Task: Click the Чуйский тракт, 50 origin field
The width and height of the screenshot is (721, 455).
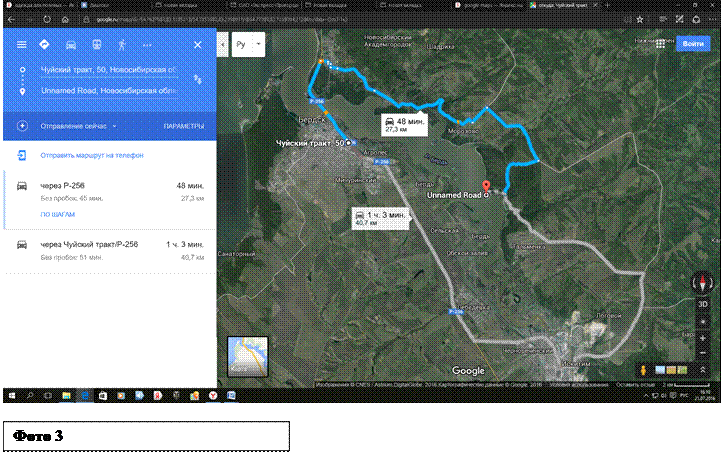Action: click(109, 70)
